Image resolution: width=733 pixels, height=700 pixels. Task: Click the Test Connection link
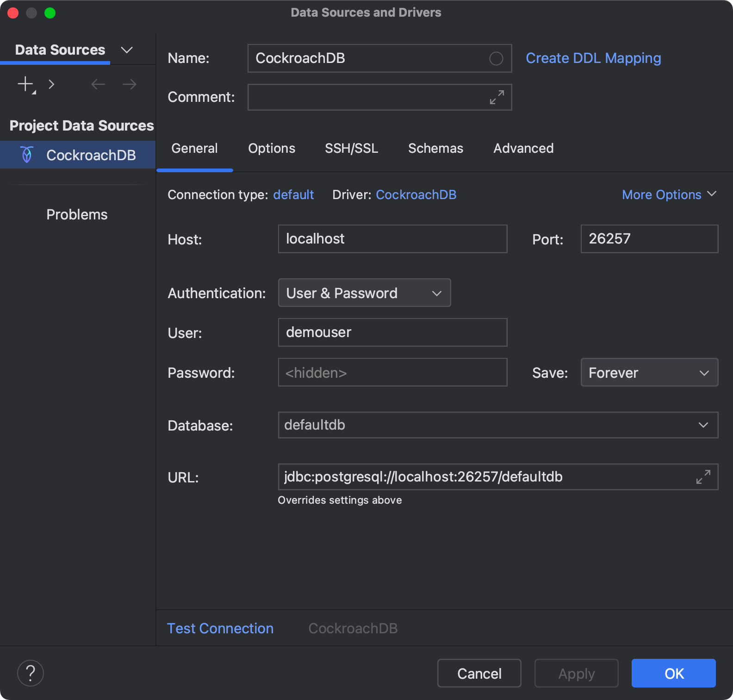pyautogui.click(x=220, y=628)
